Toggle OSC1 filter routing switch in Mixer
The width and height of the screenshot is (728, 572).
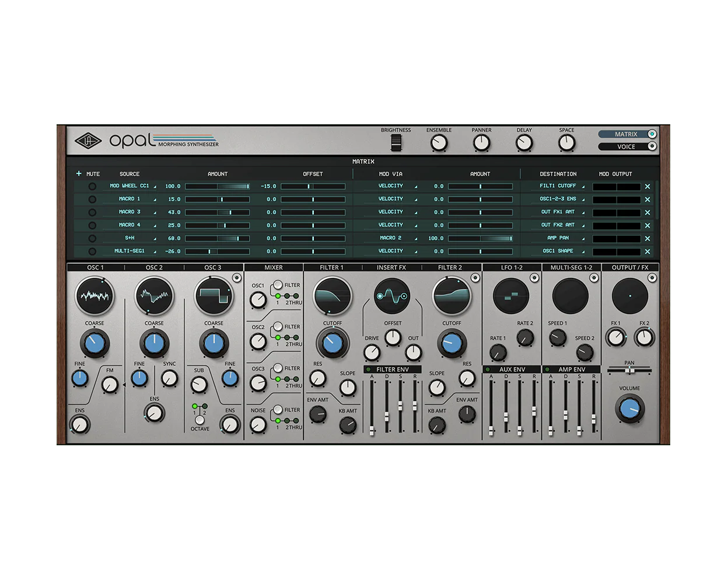pos(278,285)
